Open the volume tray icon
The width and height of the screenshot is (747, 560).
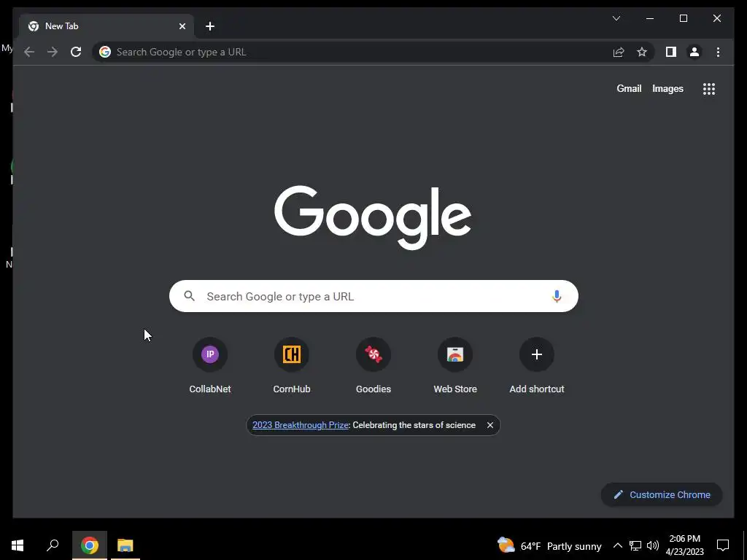tap(653, 545)
